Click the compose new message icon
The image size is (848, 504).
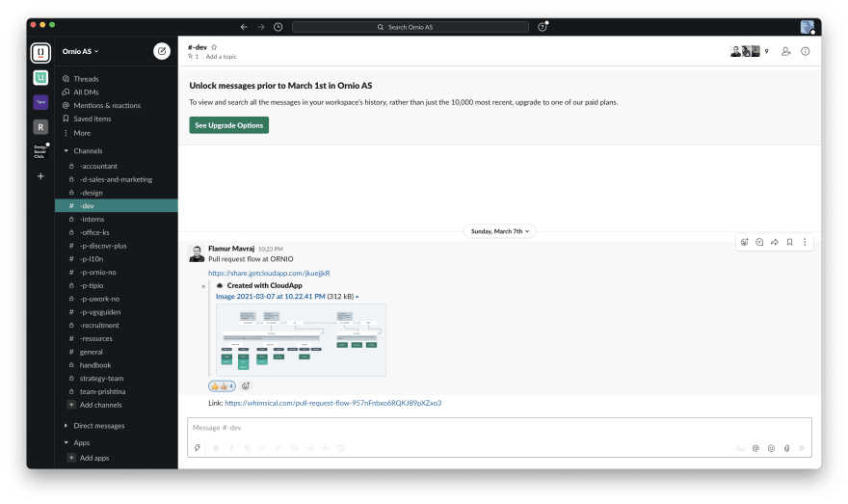pyautogui.click(x=162, y=51)
